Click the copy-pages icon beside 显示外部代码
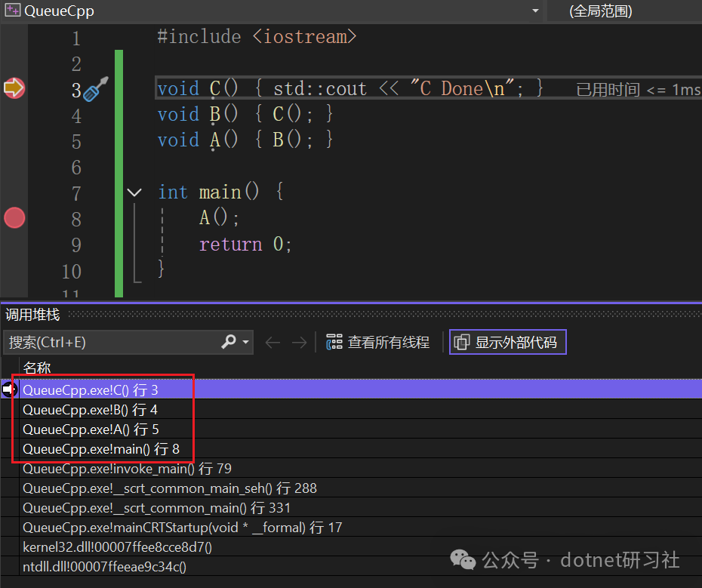 (x=461, y=342)
